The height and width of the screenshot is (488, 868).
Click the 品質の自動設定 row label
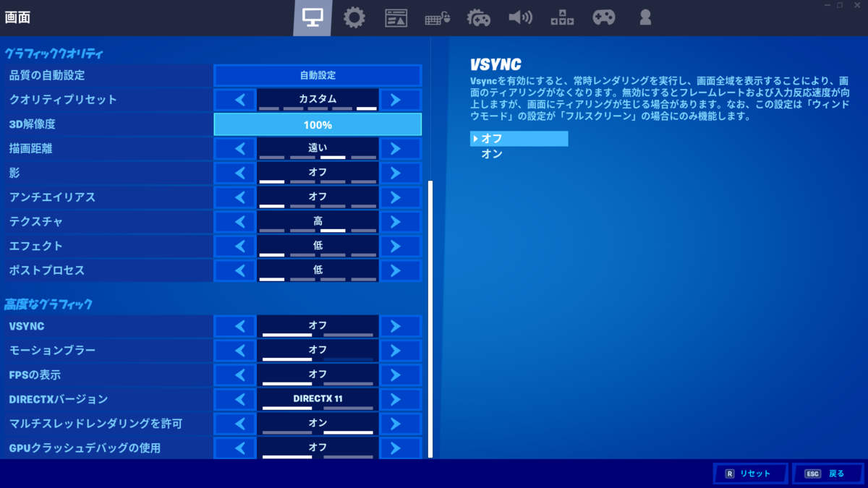(x=47, y=75)
